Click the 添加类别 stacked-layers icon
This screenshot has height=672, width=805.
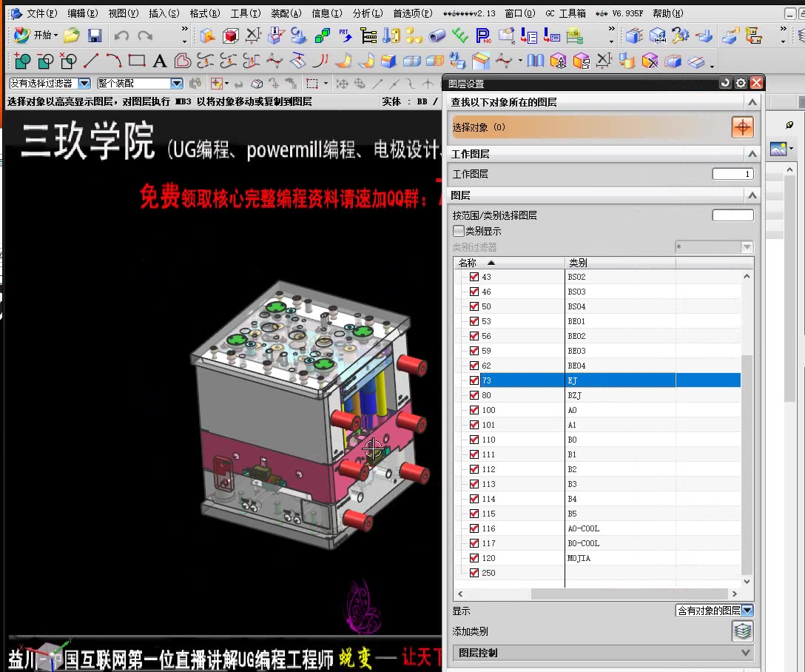tap(742, 631)
